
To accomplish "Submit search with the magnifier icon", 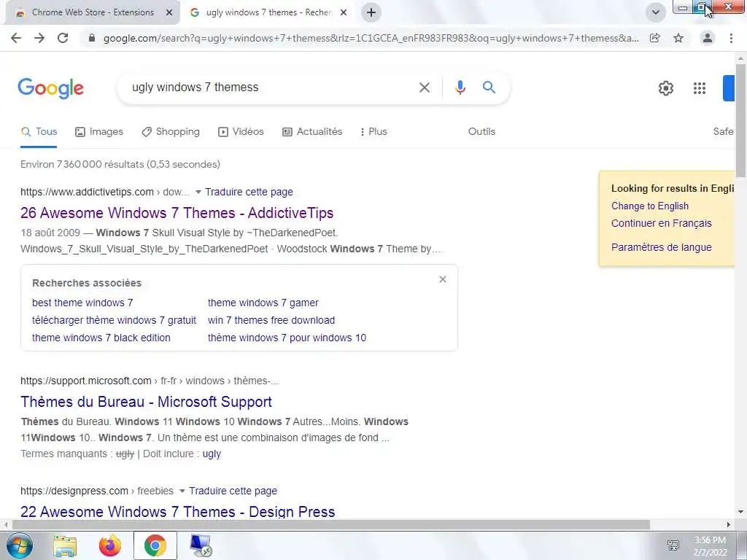I will pyautogui.click(x=489, y=87).
